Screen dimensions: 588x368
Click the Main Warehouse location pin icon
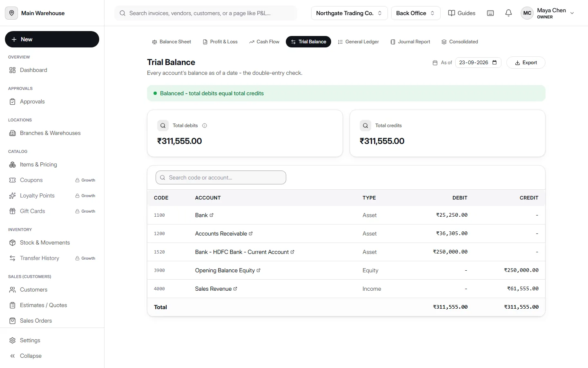pos(11,13)
